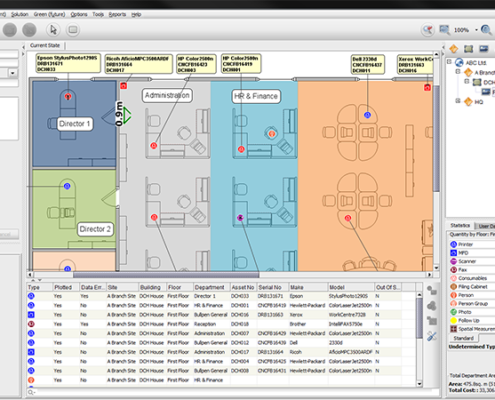The image size is (495, 400).
Task: Click the building icon above the tree
Action: pos(469,49)
